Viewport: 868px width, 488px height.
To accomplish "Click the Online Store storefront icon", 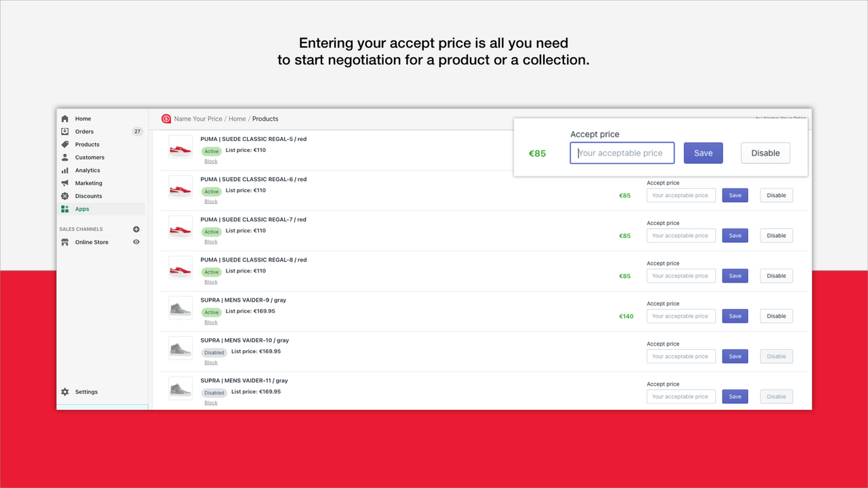I will coord(64,242).
